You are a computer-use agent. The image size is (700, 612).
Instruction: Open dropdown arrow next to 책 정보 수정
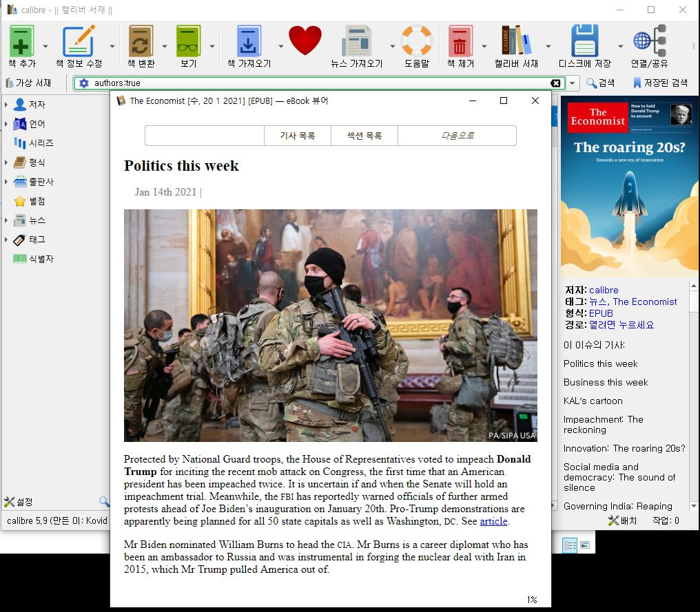(x=112, y=46)
